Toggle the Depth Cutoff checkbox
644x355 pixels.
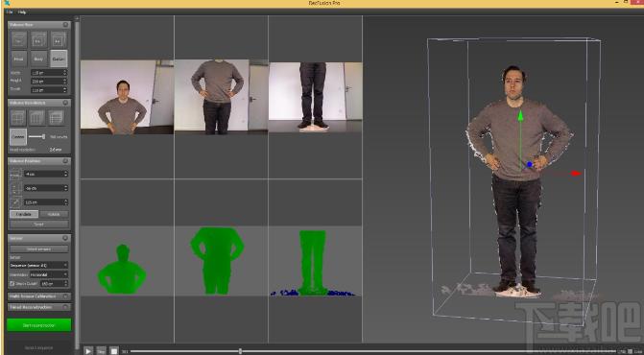pos(12,284)
